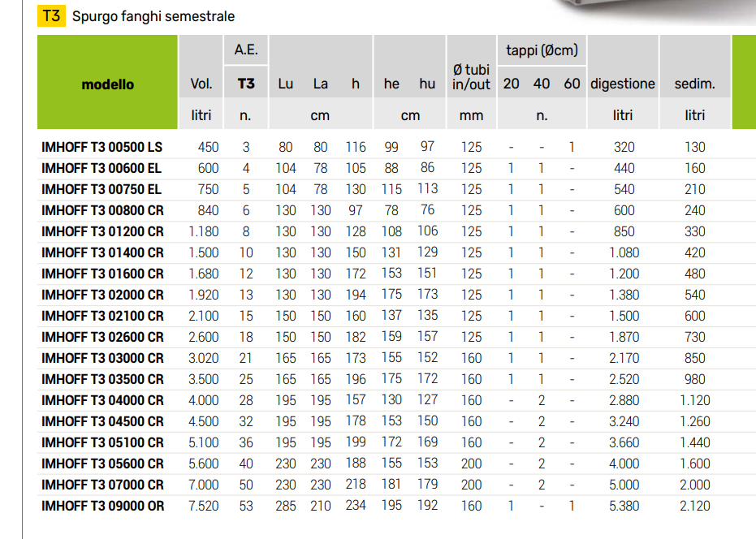Click the 'tappi (Øcm)' header label
This screenshot has width=756, height=539.
point(542,50)
